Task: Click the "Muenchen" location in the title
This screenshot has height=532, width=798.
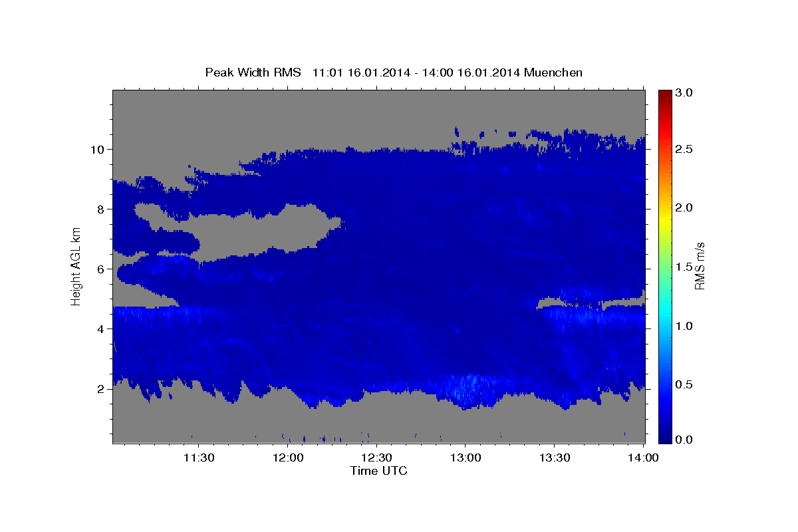Action: [x=553, y=72]
